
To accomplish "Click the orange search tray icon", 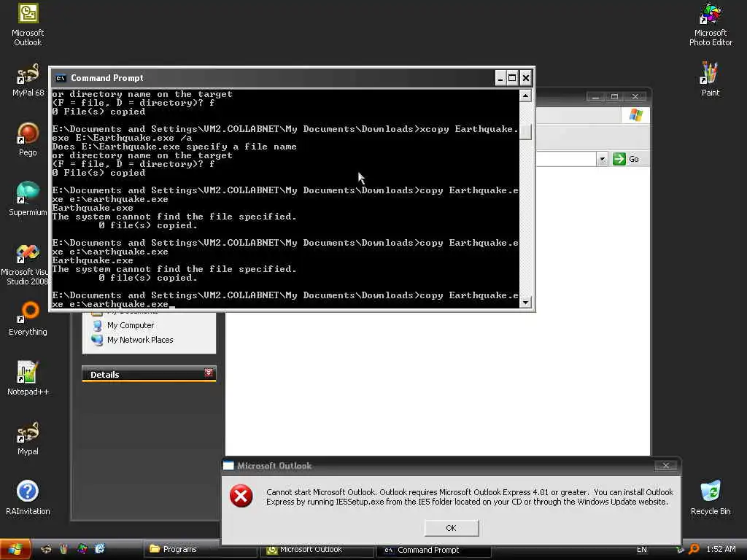I will coord(694,549).
